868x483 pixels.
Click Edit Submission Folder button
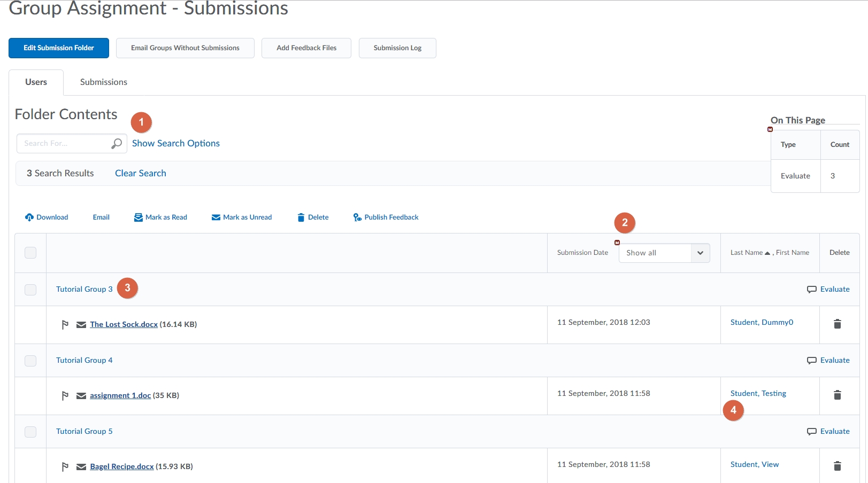59,48
